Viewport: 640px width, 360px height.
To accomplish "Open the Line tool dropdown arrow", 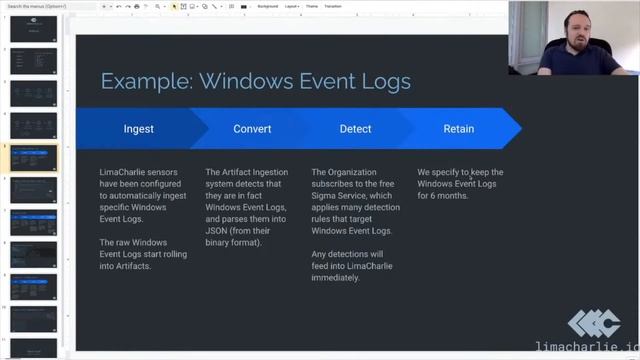I will pyautogui.click(x=221, y=7).
